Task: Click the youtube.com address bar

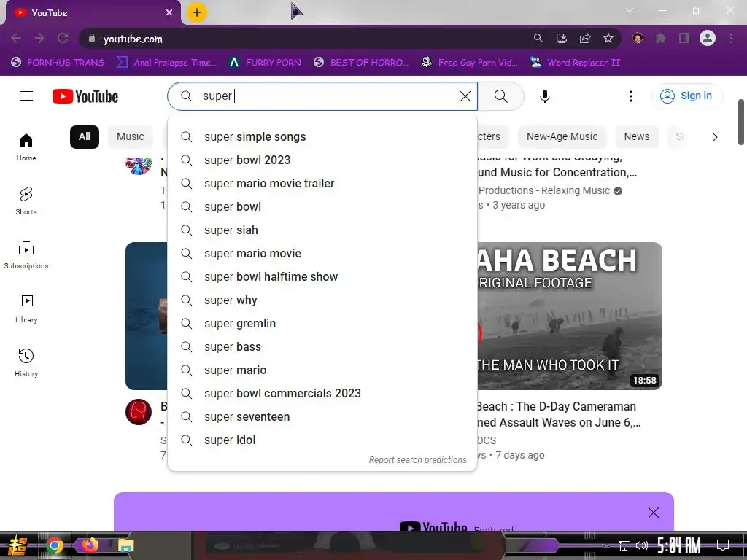Action: click(305, 39)
